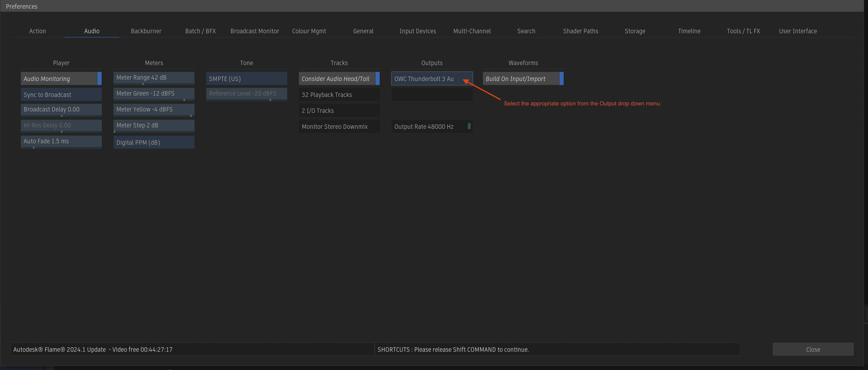Open the Audio Monitoring dropdown
868x370 pixels.
click(x=61, y=78)
